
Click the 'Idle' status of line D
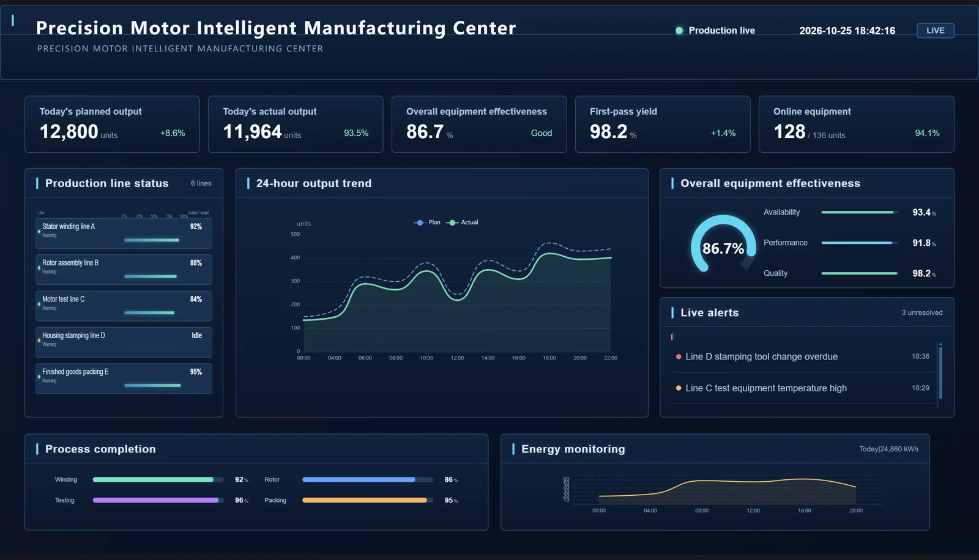(x=196, y=335)
